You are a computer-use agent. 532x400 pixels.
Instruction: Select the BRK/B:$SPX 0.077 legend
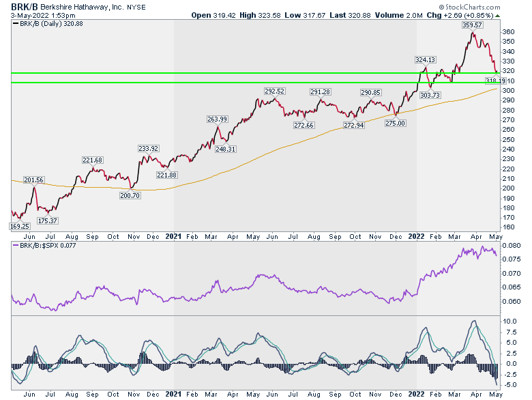pyautogui.click(x=44, y=246)
